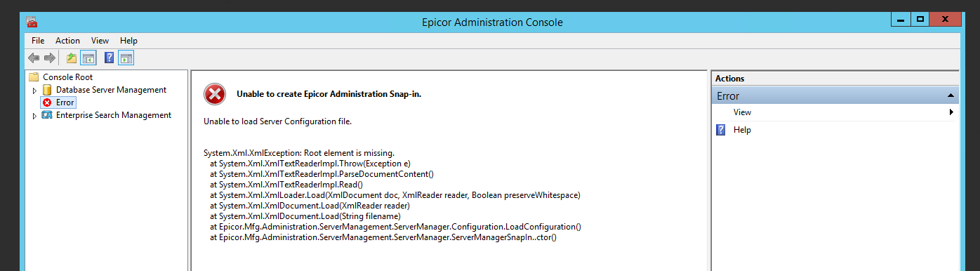Click the Up one level folder icon

coord(72,58)
